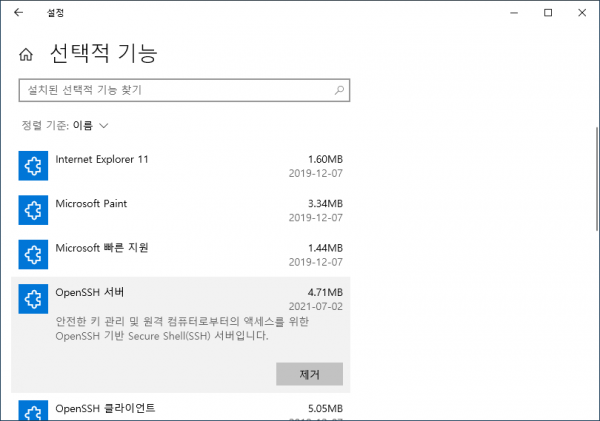Expand the Microsoft 빠른 지원 entry name
This screenshot has height=421, width=600.
click(102, 247)
